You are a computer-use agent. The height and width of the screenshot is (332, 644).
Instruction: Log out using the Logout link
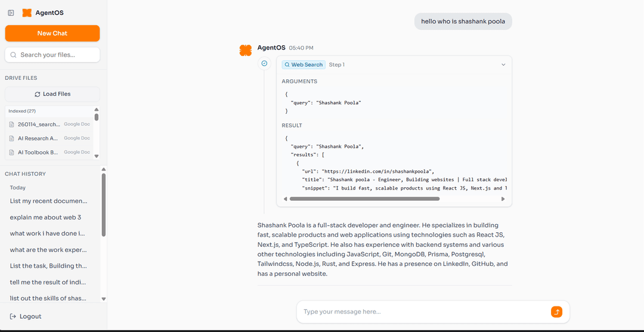26,317
